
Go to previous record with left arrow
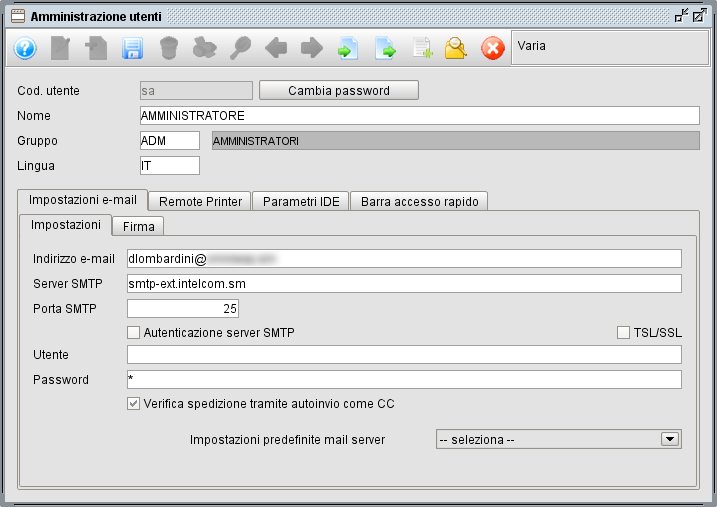pyautogui.click(x=276, y=48)
